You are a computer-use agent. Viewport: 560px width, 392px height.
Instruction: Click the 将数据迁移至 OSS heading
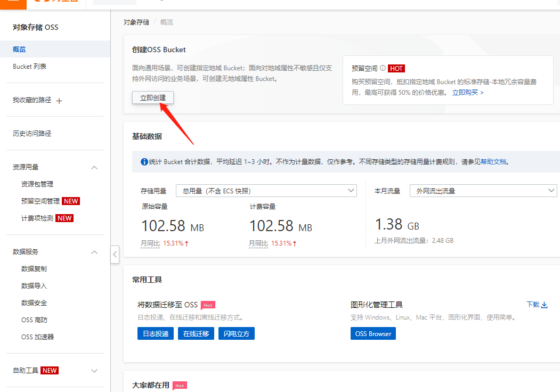pyautogui.click(x=167, y=305)
